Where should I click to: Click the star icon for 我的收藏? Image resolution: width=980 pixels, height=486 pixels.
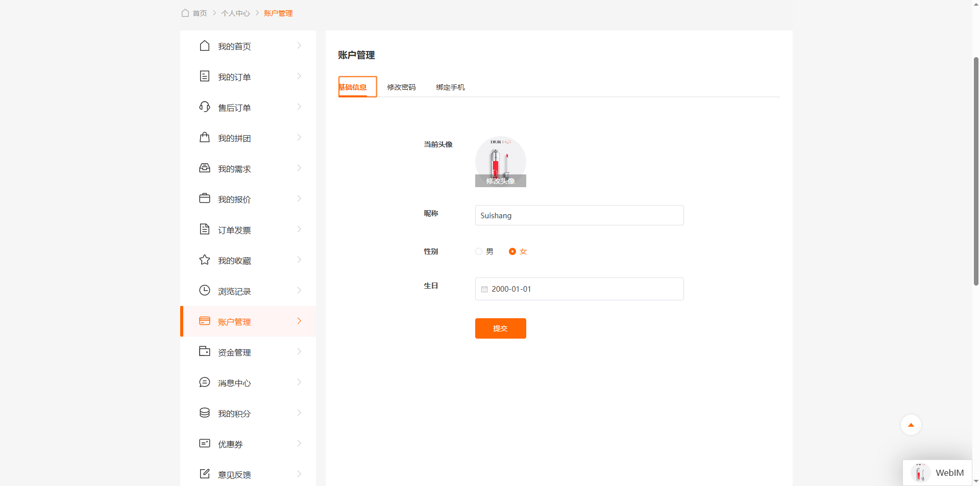click(204, 260)
